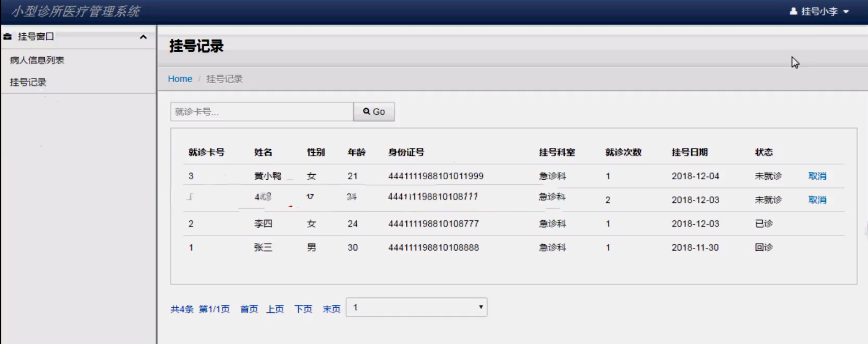Viewport: 868px width, 344px height.
Task: Click the 回诊 status for 张三
Action: 764,247
